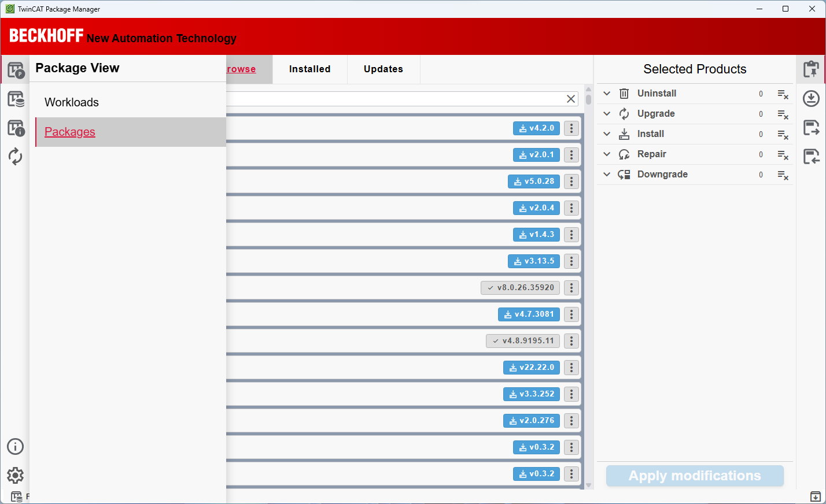
Task: Select Packages in Package View
Action: point(131,132)
